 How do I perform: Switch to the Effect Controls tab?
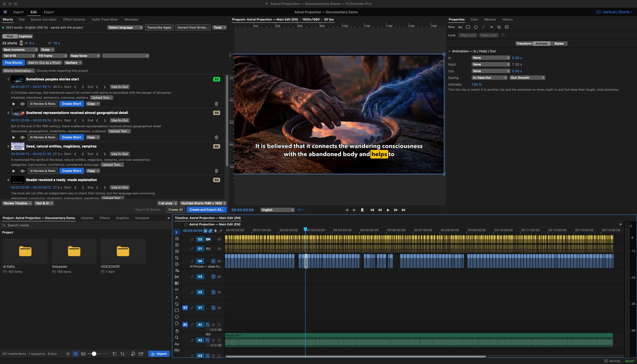[x=74, y=19]
